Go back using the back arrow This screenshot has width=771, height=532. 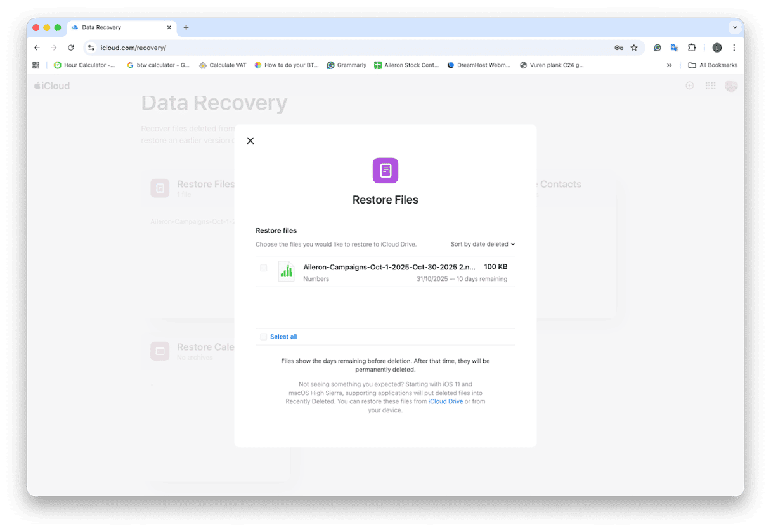tap(37, 48)
